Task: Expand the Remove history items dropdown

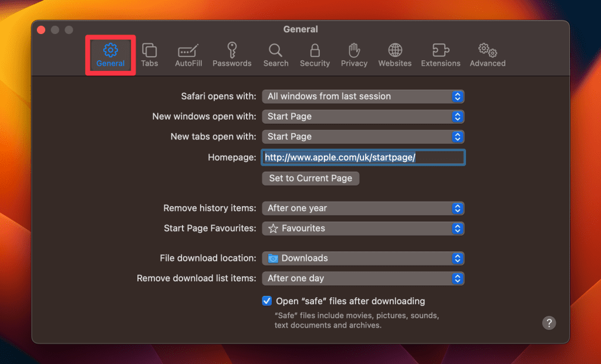Action: point(363,208)
